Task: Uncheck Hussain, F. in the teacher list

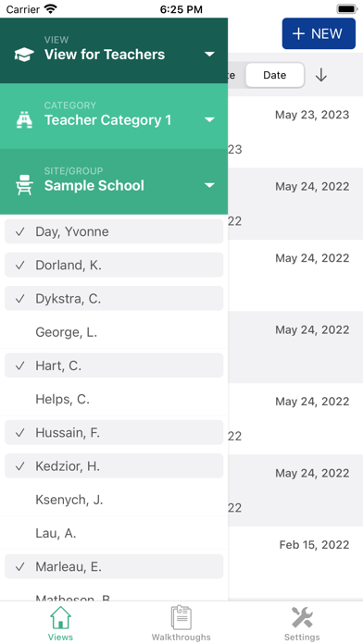Action: (114, 432)
